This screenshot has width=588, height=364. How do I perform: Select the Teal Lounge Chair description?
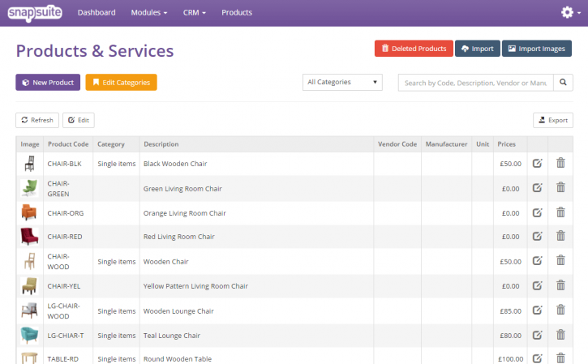[x=172, y=335]
